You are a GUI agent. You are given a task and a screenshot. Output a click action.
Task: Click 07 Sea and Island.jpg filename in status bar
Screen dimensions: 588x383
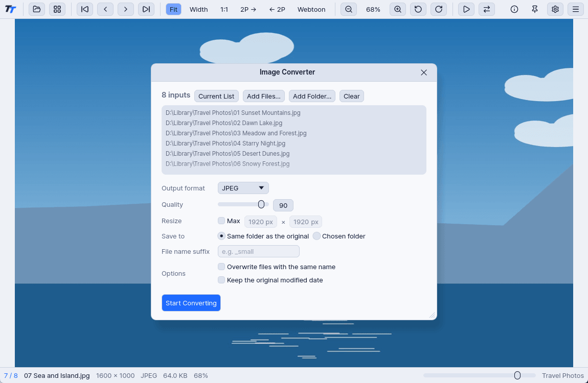click(x=57, y=375)
